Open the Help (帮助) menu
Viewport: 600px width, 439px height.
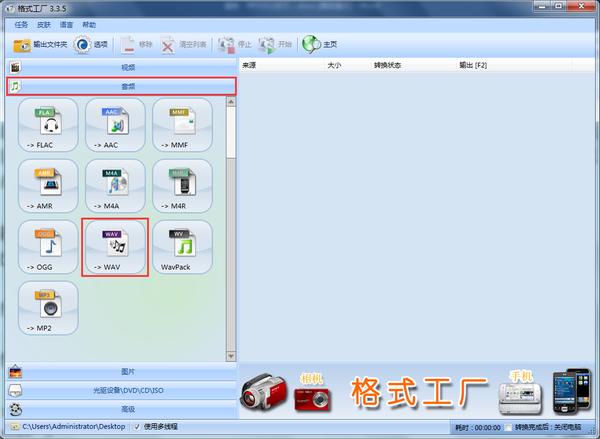click(x=89, y=25)
